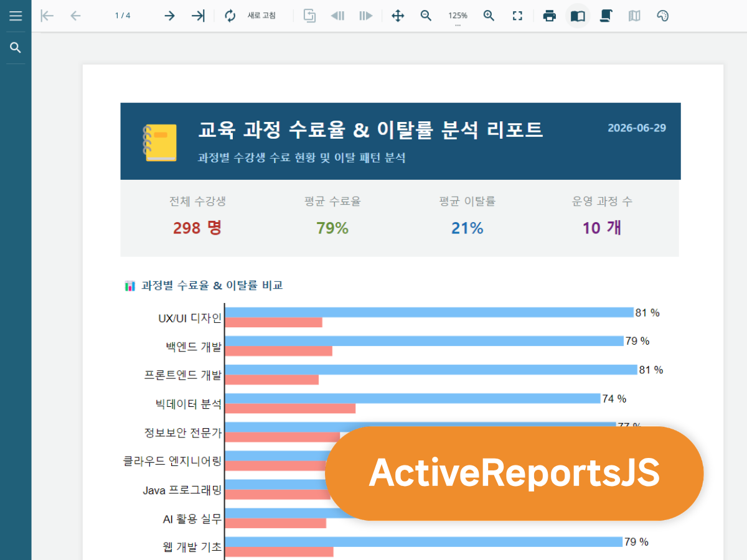Click the 빅데이터 분석 axis label

point(189,404)
